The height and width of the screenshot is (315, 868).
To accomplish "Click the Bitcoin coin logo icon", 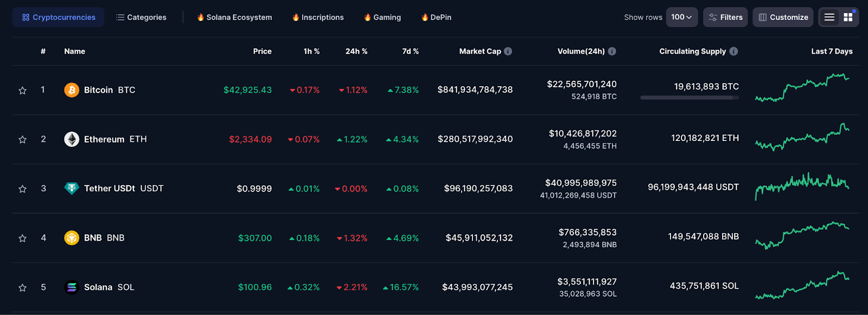I will (x=72, y=90).
